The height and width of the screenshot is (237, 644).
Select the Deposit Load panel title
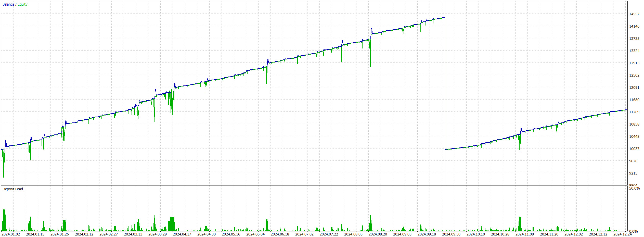coord(12,189)
